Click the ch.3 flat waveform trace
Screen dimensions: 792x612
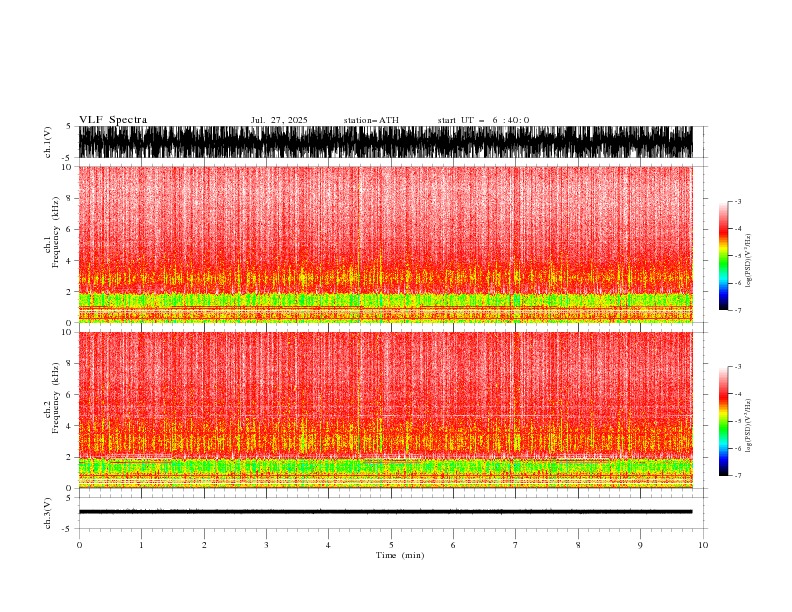pos(385,512)
